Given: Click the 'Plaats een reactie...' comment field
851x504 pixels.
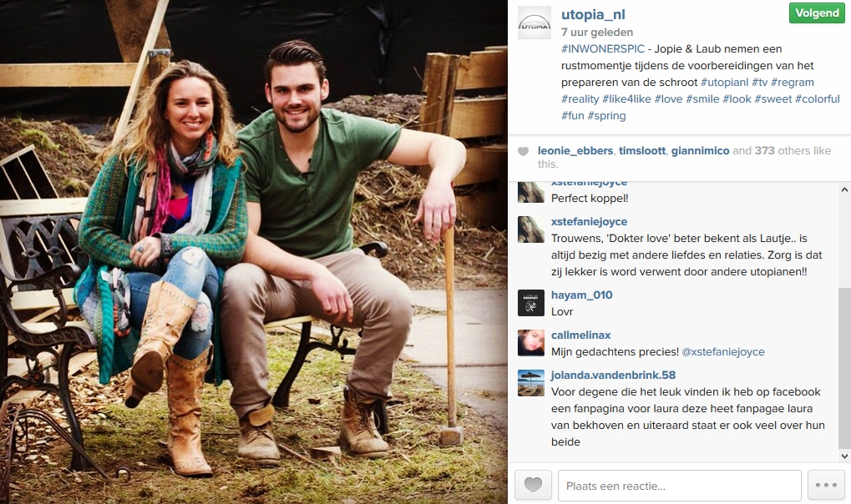Looking at the screenshot, I should tap(680, 486).
